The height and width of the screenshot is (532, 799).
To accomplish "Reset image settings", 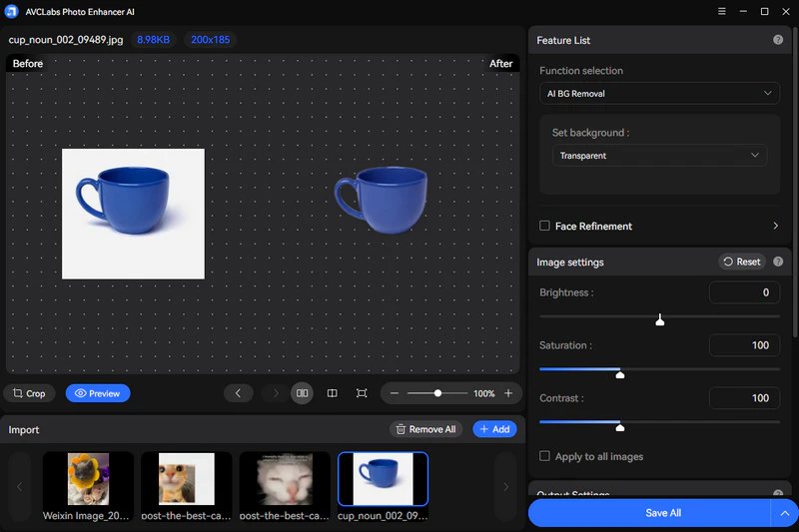I will point(742,262).
